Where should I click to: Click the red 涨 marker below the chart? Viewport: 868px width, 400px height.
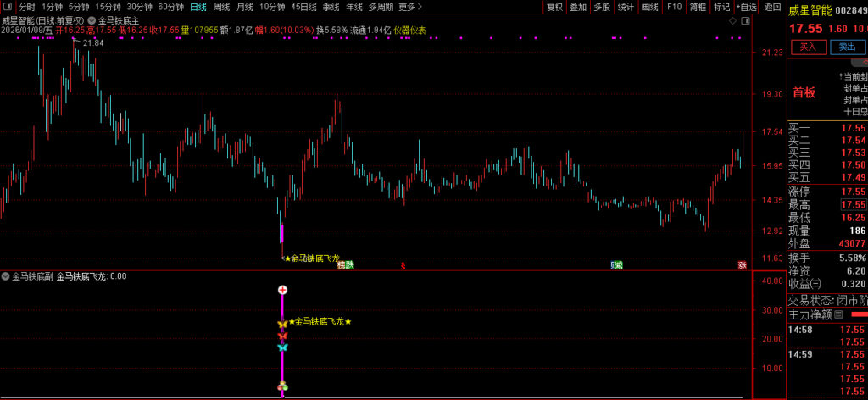coord(743,265)
